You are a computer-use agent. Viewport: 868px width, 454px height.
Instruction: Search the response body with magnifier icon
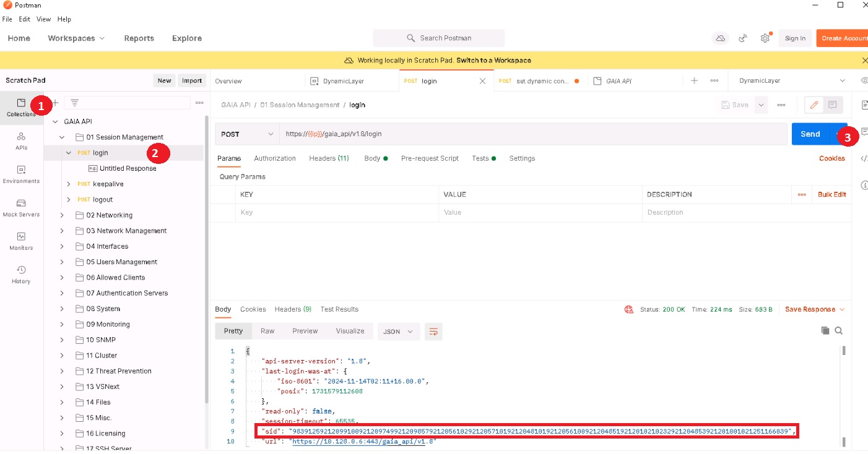coord(839,331)
